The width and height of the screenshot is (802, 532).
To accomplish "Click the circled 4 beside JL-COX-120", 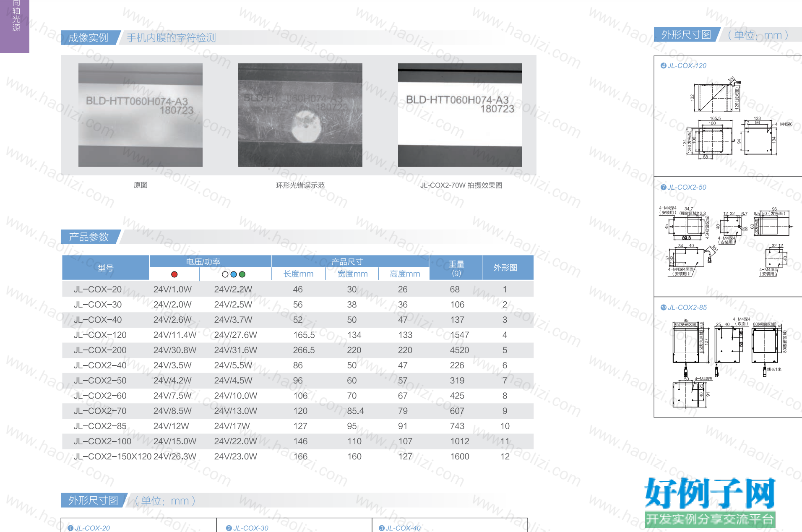I will 663,65.
